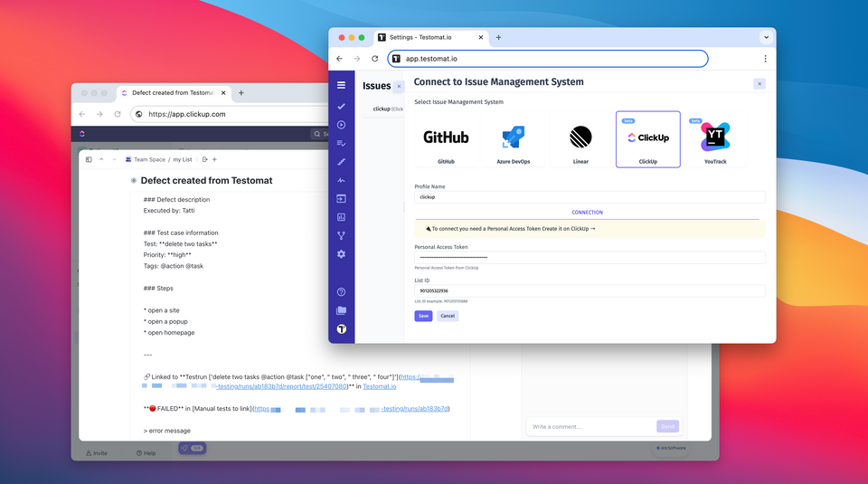Edit the List ID field
This screenshot has height=484, width=868.
click(x=590, y=290)
